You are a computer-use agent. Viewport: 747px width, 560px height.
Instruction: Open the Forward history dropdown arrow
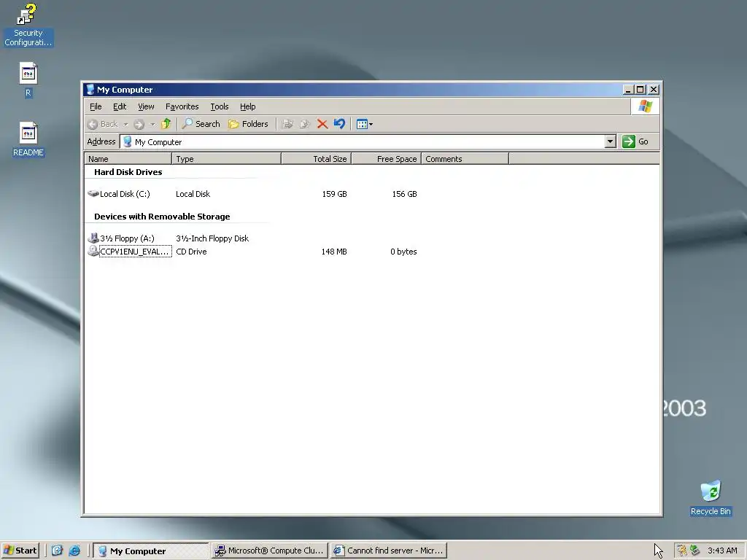pyautogui.click(x=152, y=124)
